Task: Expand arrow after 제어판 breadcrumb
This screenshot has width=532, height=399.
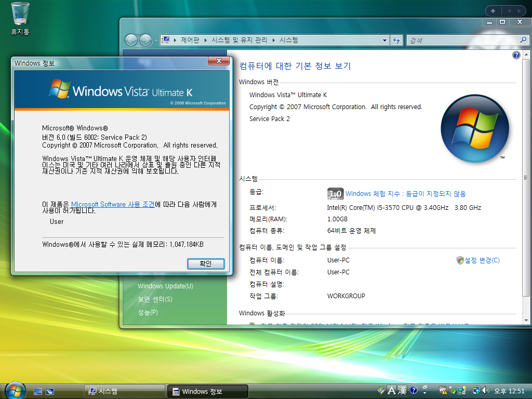Action: tap(206, 40)
